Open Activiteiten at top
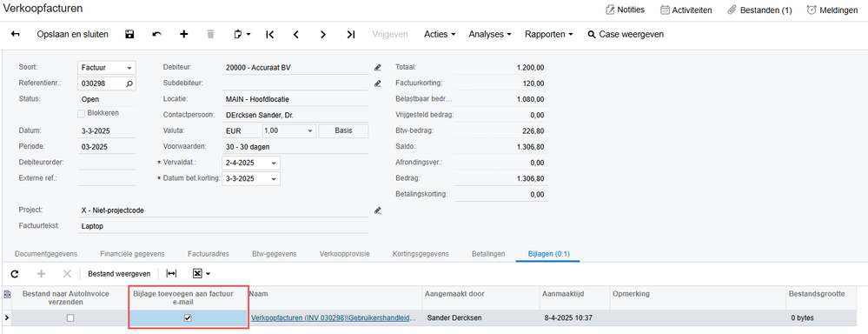This screenshot has height=334, width=868. (686, 10)
